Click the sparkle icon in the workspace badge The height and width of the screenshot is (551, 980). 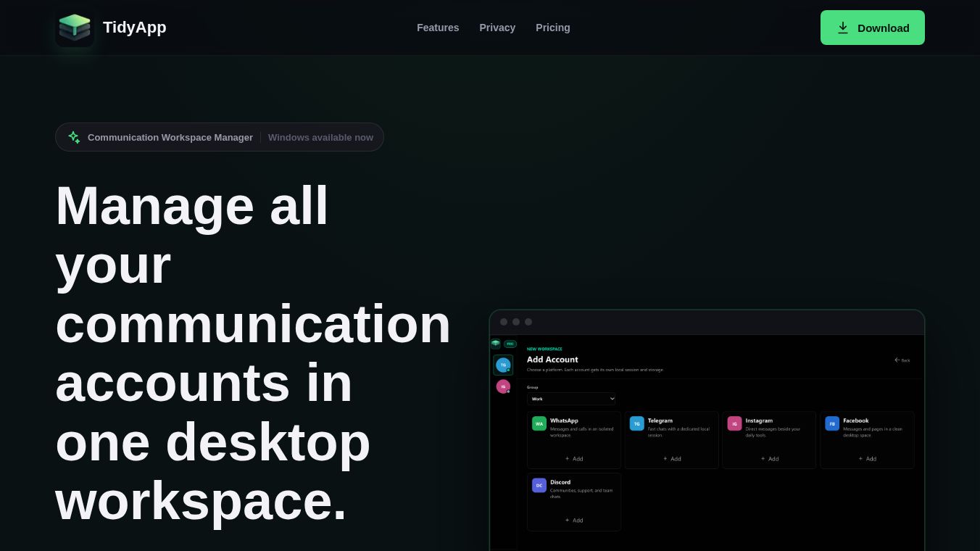(x=74, y=137)
